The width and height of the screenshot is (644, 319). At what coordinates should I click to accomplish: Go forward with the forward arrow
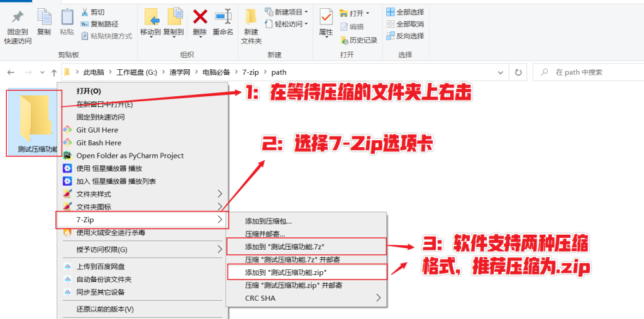pos(28,72)
